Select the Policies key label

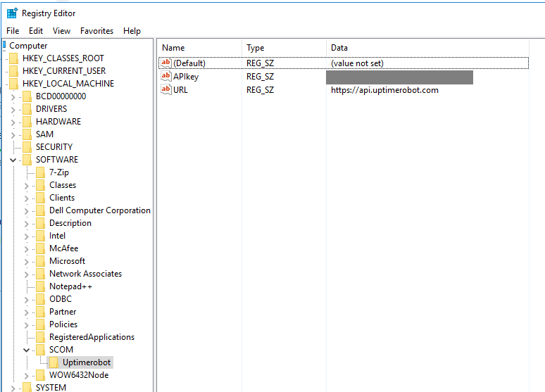(x=63, y=324)
